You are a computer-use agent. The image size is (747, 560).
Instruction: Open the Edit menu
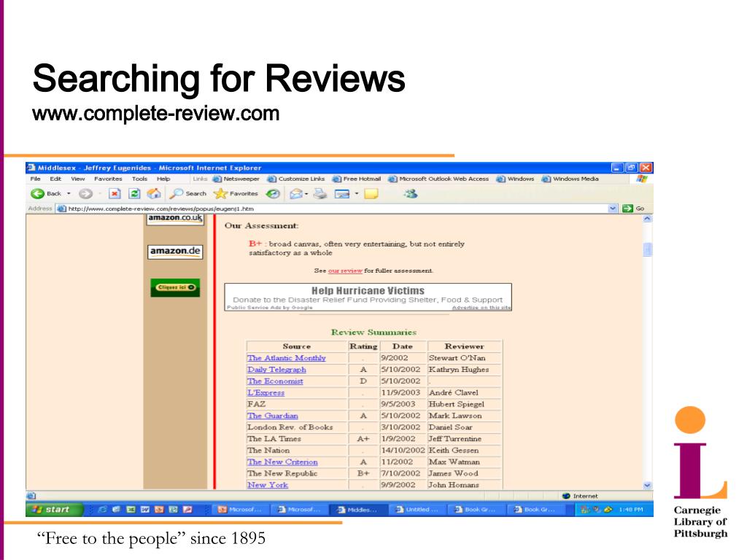(x=55, y=179)
